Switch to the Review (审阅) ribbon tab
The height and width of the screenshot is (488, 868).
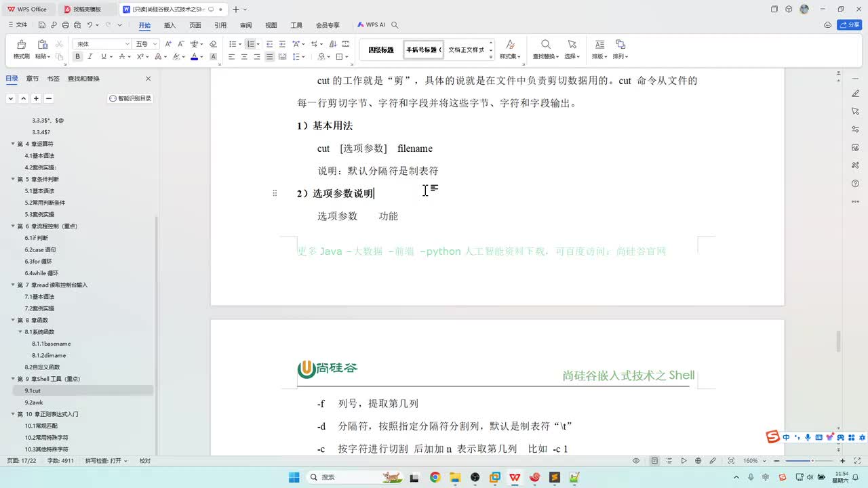(245, 25)
